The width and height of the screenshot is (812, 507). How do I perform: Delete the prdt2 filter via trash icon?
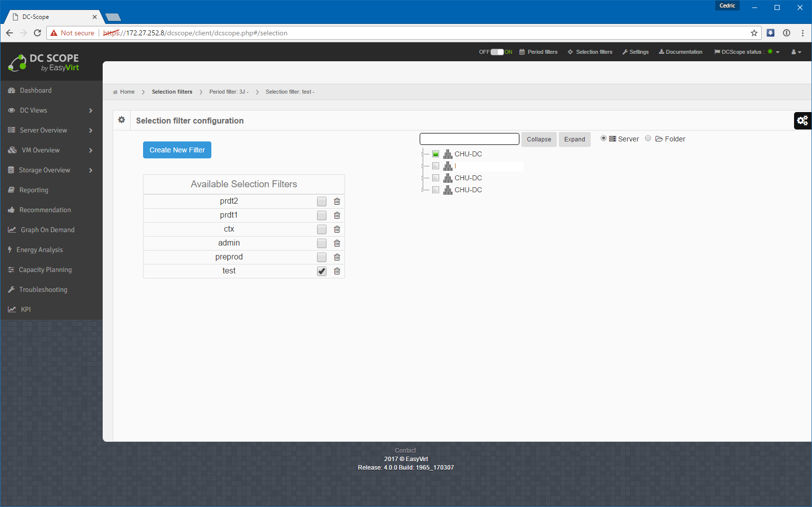337,201
